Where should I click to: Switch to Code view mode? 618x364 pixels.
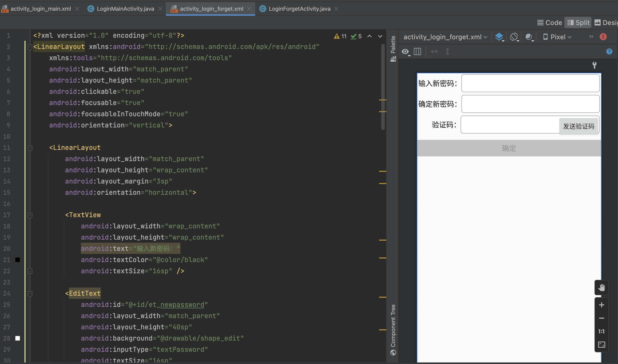(549, 23)
